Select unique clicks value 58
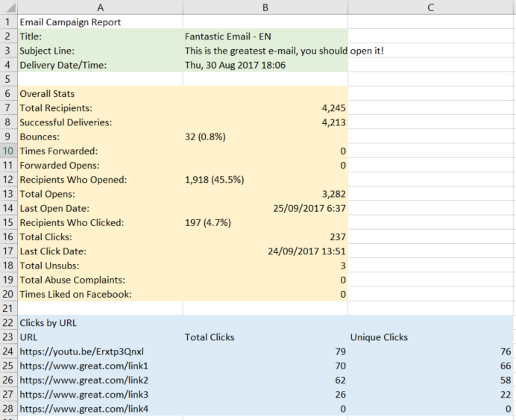This screenshot has width=516, height=420. point(432,380)
